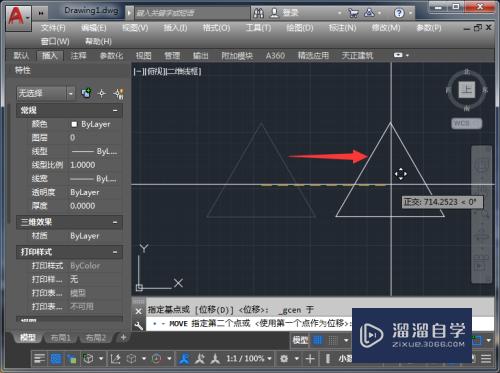This screenshot has height=373, width=500.
Task: Click the 材质 ByLayer value
Action: (x=85, y=236)
